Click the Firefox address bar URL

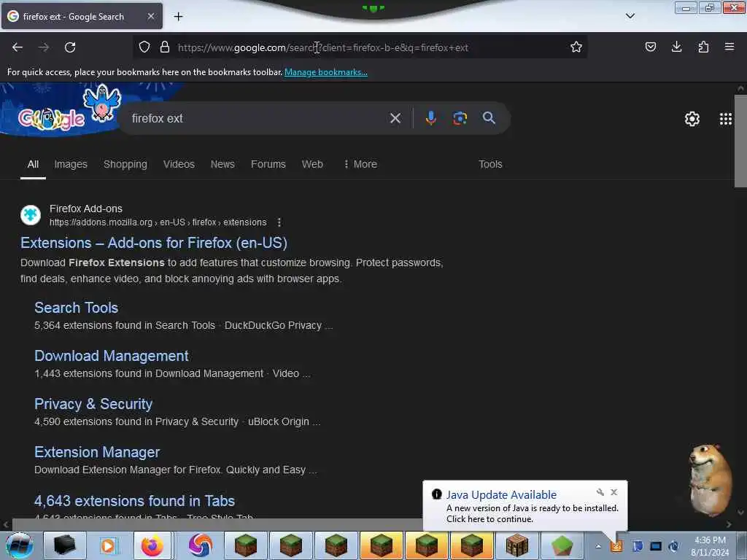[x=323, y=47]
